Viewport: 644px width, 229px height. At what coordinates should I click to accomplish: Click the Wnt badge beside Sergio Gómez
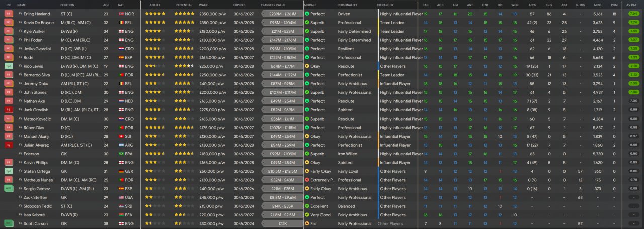click(x=9, y=189)
